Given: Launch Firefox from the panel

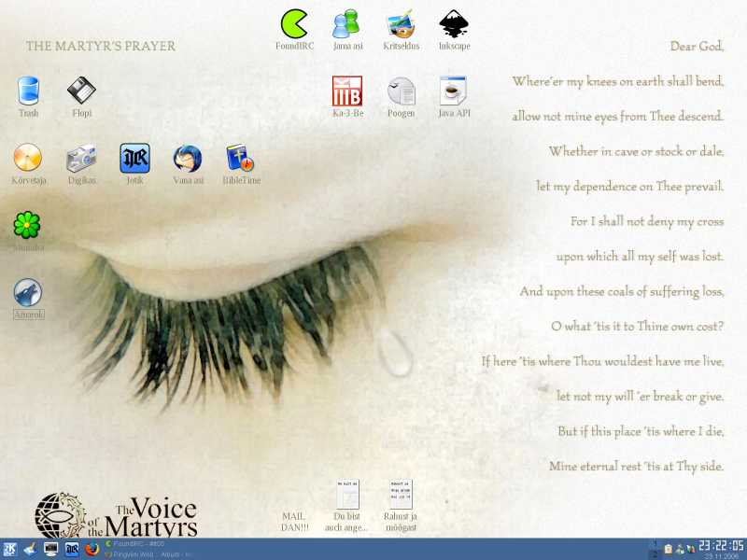Looking at the screenshot, I should coord(92,550).
